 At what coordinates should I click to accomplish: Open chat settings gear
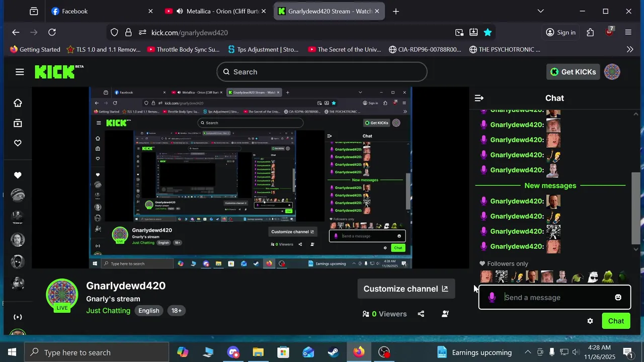(590, 321)
